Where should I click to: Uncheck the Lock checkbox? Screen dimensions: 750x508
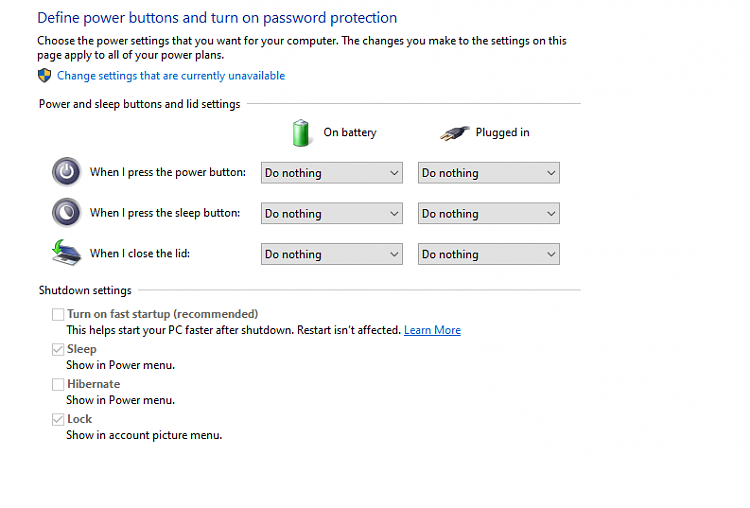point(58,419)
